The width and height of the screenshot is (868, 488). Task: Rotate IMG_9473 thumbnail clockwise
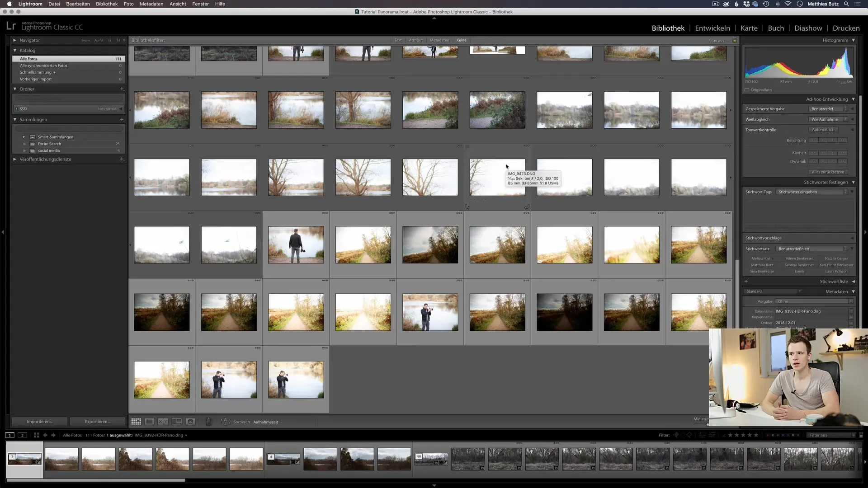coord(527,207)
